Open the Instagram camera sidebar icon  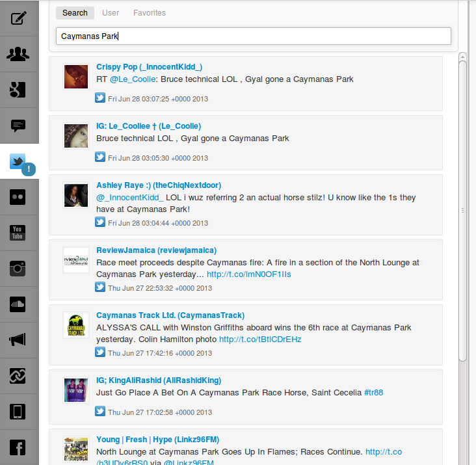[x=18, y=269]
